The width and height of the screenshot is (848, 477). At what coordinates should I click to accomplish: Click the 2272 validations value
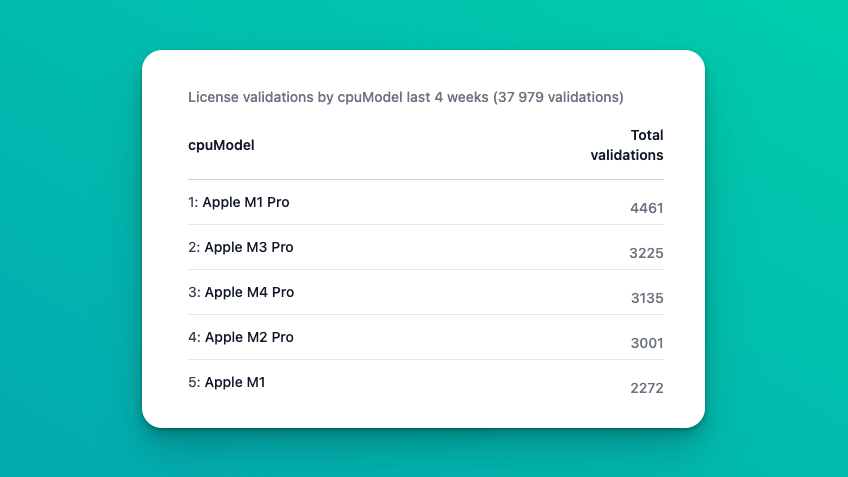click(x=646, y=388)
